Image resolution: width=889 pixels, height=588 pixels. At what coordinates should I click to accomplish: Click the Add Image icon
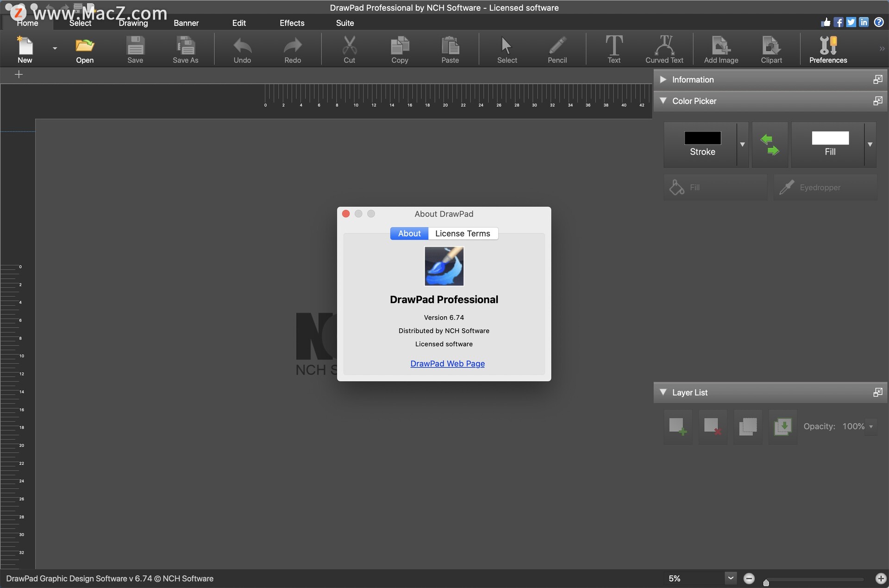[721, 45]
